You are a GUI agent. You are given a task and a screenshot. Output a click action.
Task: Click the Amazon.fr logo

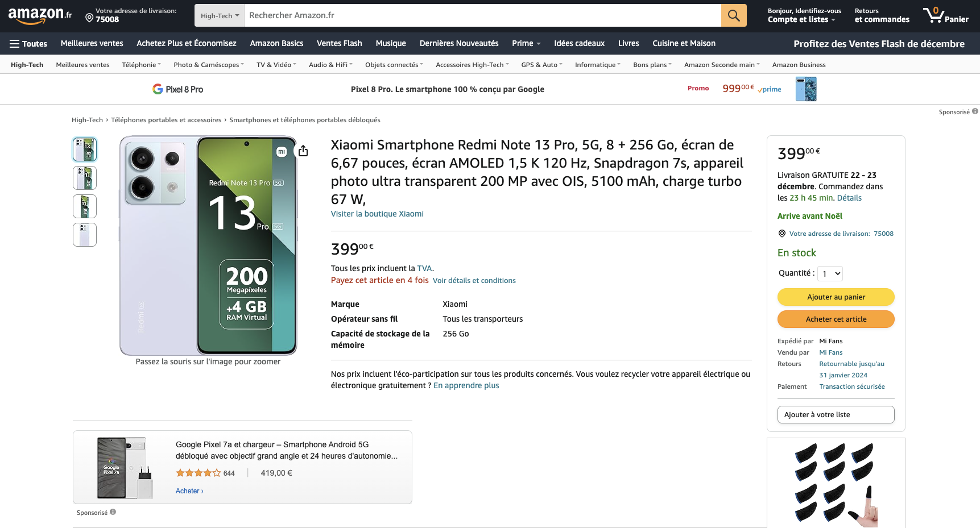point(40,15)
